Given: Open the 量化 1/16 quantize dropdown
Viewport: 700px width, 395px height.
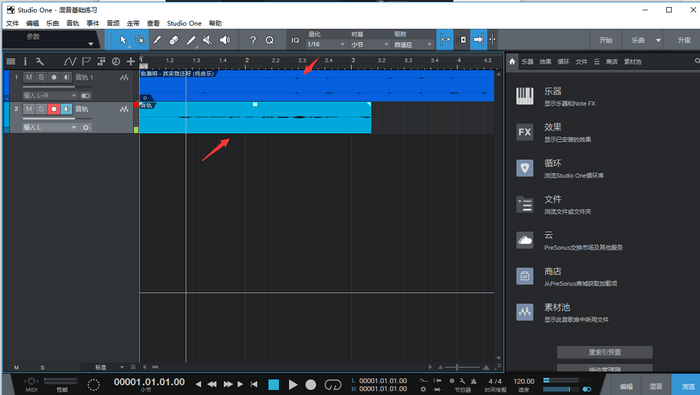Looking at the screenshot, I should click(326, 45).
